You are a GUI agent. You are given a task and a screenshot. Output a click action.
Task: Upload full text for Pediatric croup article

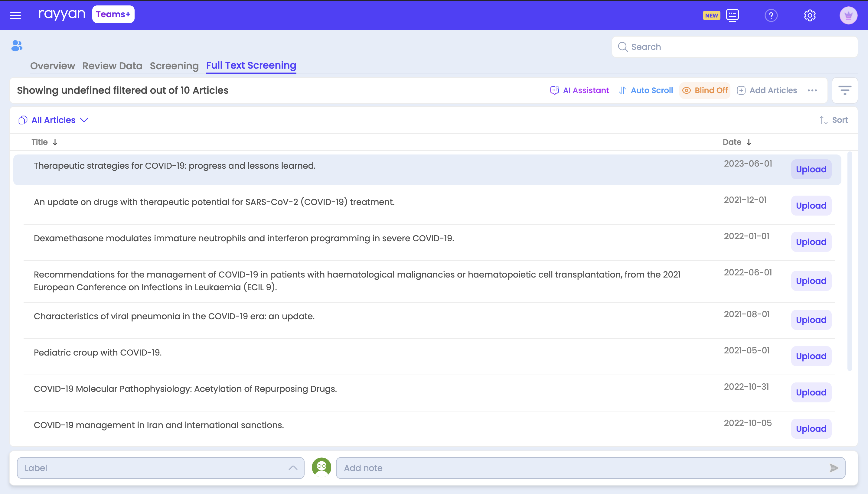click(811, 356)
